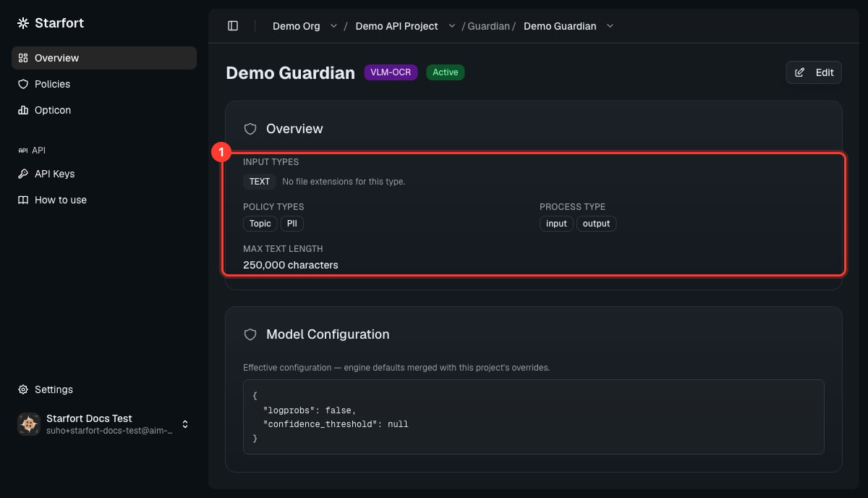The image size is (868, 498).
Task: Click the Starfort brand name
Action: 59,23
